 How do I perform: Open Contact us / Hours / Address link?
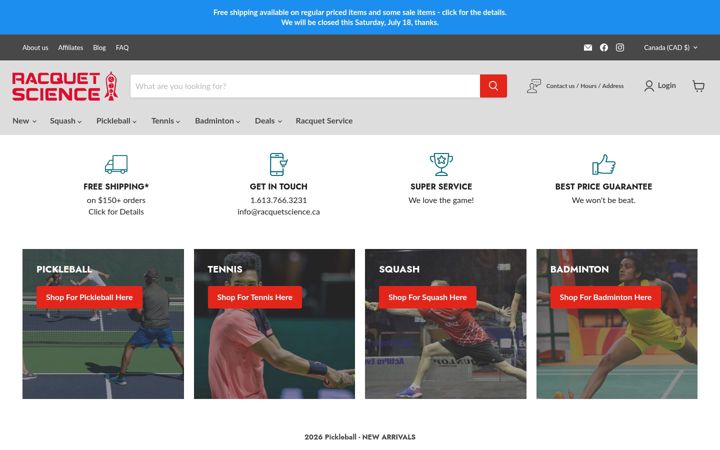coord(585,86)
